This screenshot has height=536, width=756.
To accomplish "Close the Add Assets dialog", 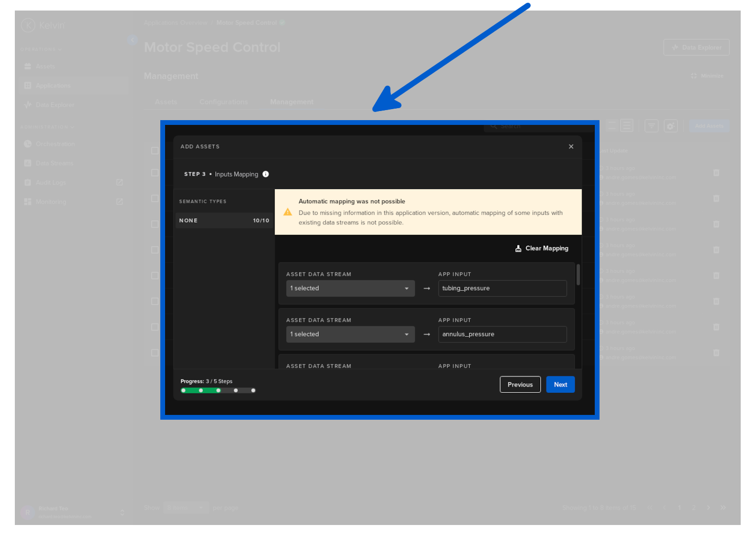I will (x=571, y=146).
